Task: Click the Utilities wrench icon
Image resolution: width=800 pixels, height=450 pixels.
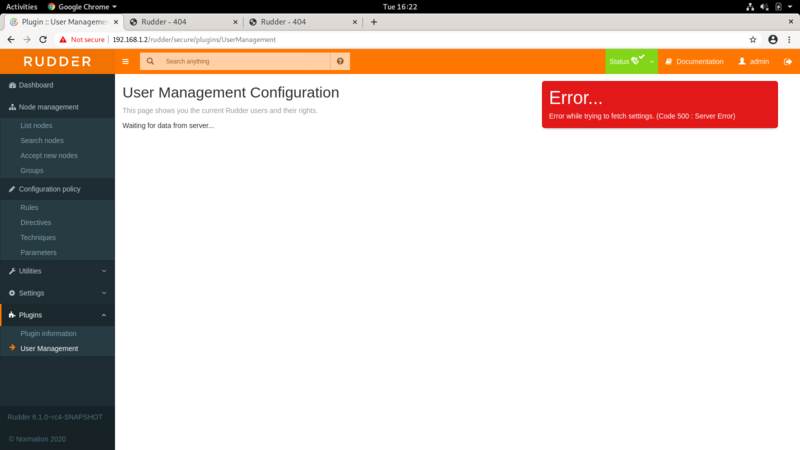Action: tap(12, 271)
